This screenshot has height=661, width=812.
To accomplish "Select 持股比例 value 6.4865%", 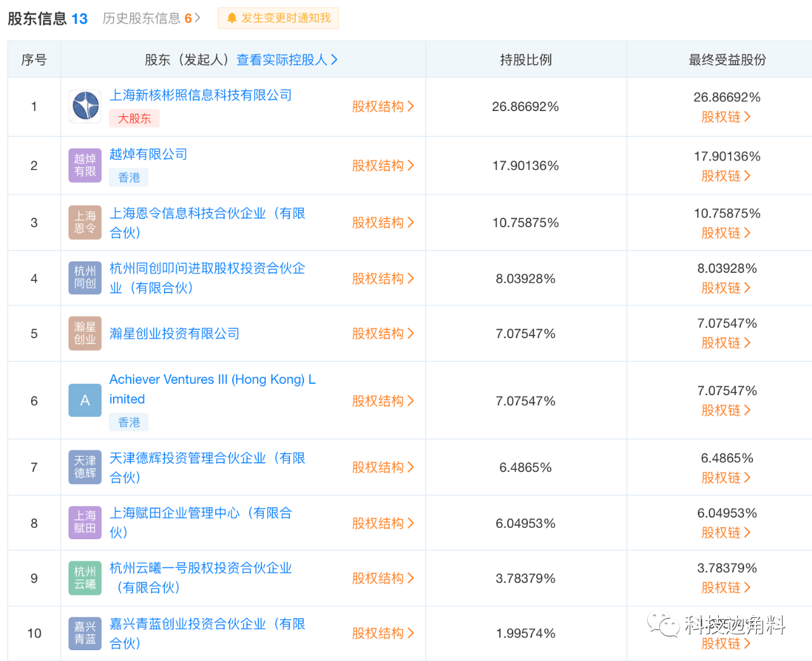I will (526, 468).
